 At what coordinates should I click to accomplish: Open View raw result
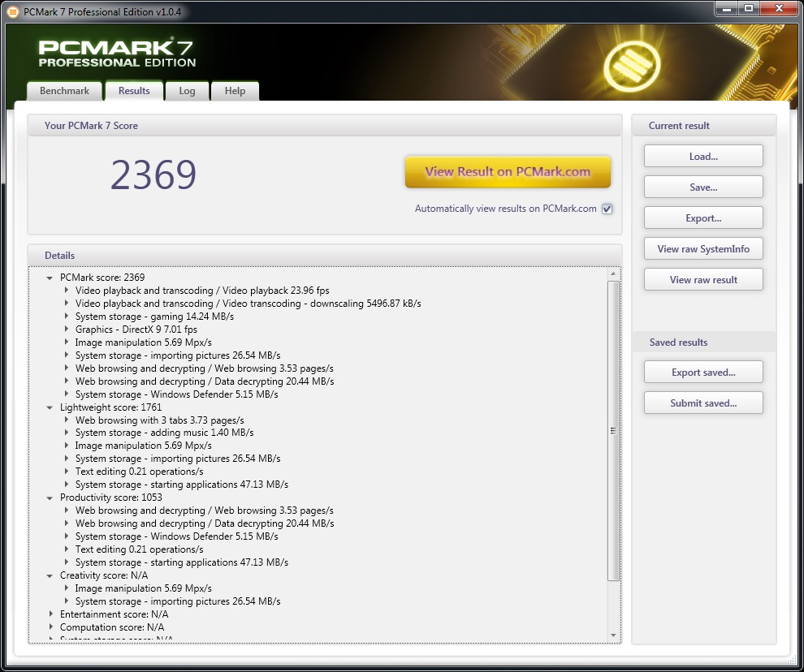point(703,279)
